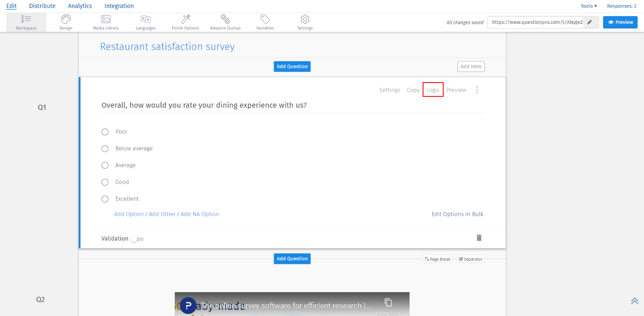This screenshot has height=316, width=644.
Task: Open the Languages settings
Action: [x=145, y=22]
